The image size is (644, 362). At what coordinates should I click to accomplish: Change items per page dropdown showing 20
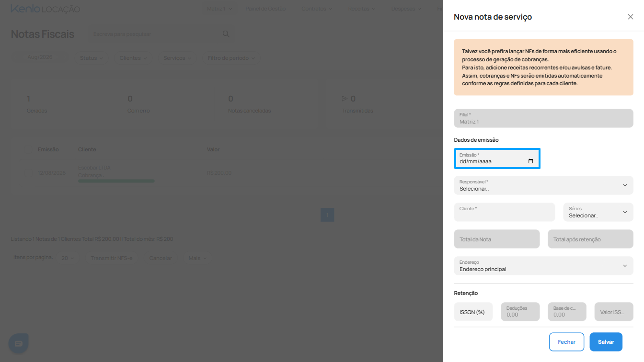click(68, 258)
